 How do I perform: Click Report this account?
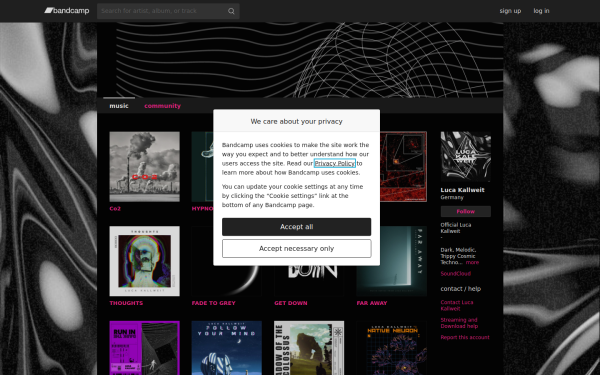point(465,337)
